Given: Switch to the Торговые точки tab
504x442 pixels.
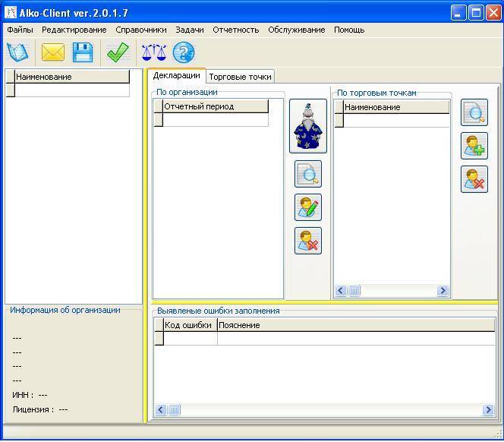Looking at the screenshot, I should point(240,77).
